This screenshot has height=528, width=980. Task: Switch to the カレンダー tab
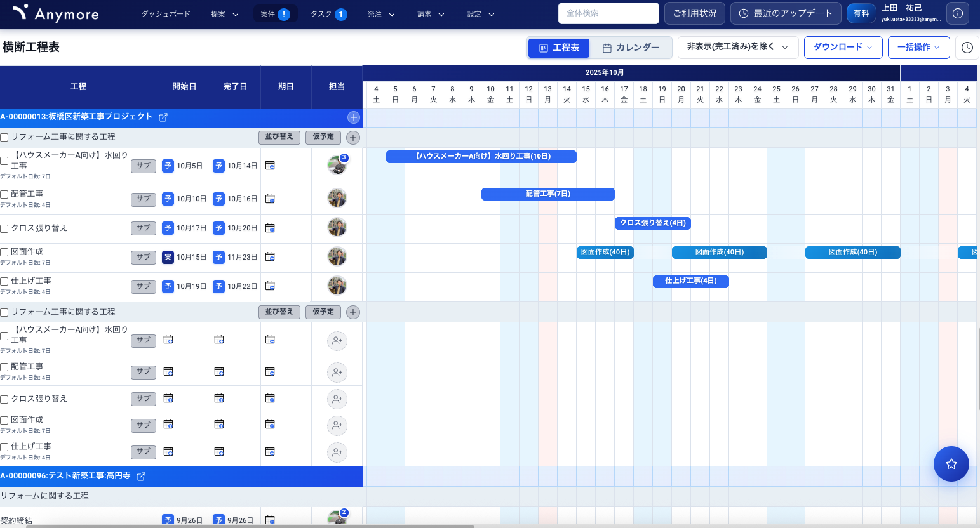click(x=631, y=48)
